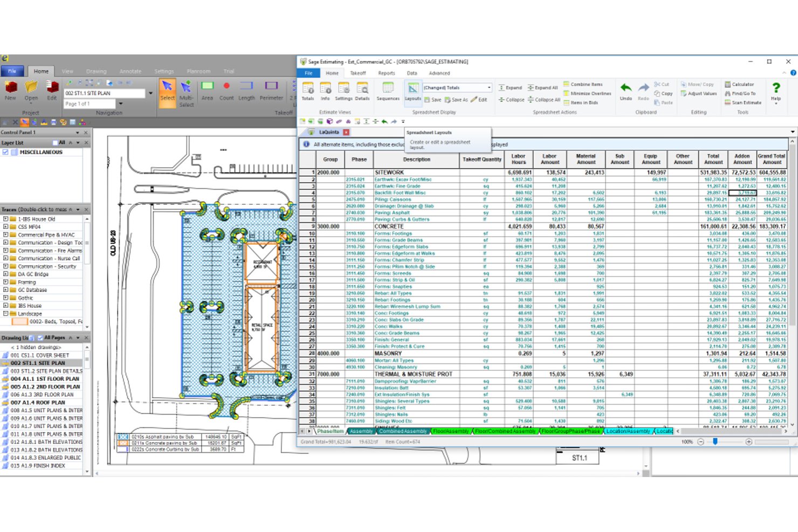Click Combine Items button
This screenshot has height=532, width=798.
(x=583, y=85)
